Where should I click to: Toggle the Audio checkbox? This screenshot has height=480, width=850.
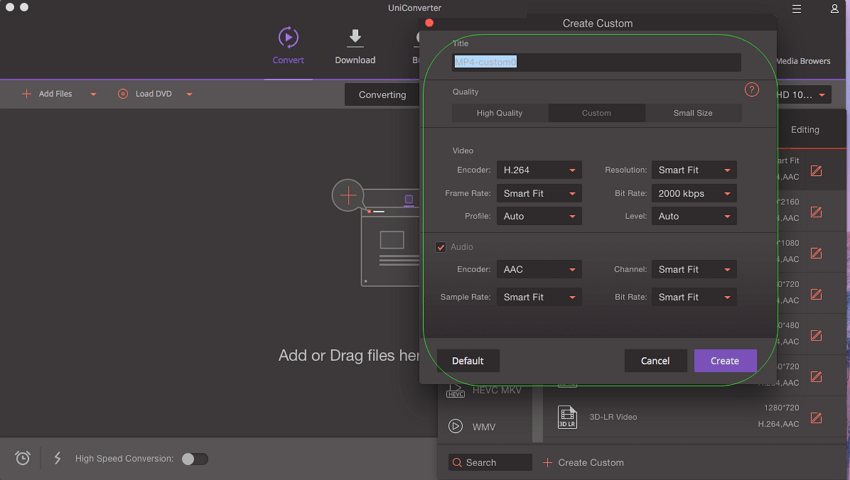tap(441, 247)
